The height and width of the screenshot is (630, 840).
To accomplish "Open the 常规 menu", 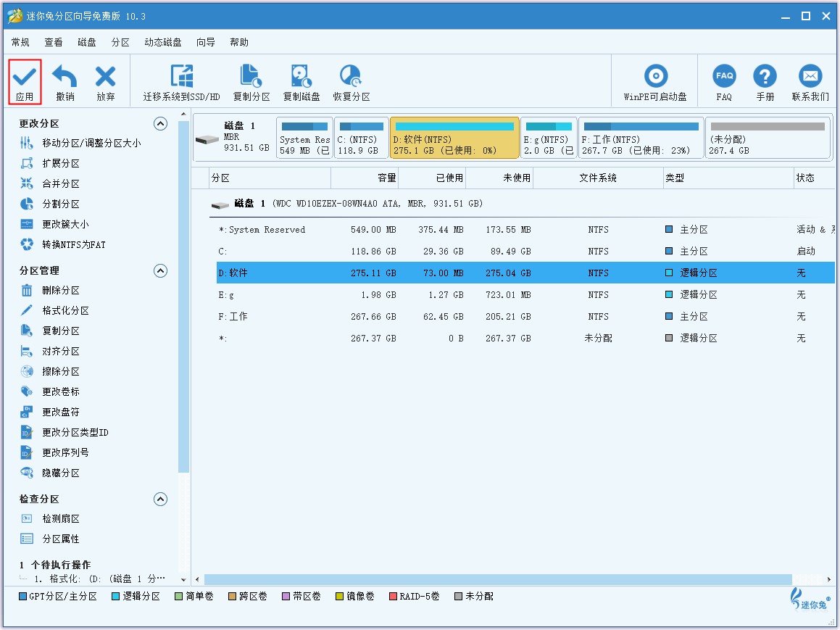I will 20,42.
